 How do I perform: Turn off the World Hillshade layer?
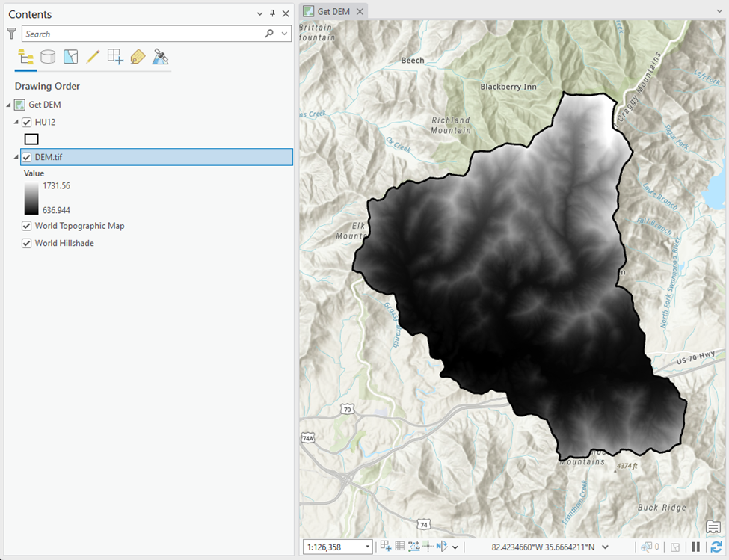point(27,243)
